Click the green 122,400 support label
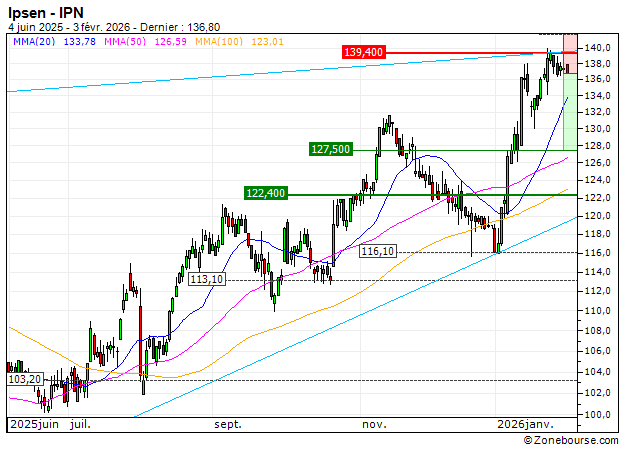 tap(265, 193)
